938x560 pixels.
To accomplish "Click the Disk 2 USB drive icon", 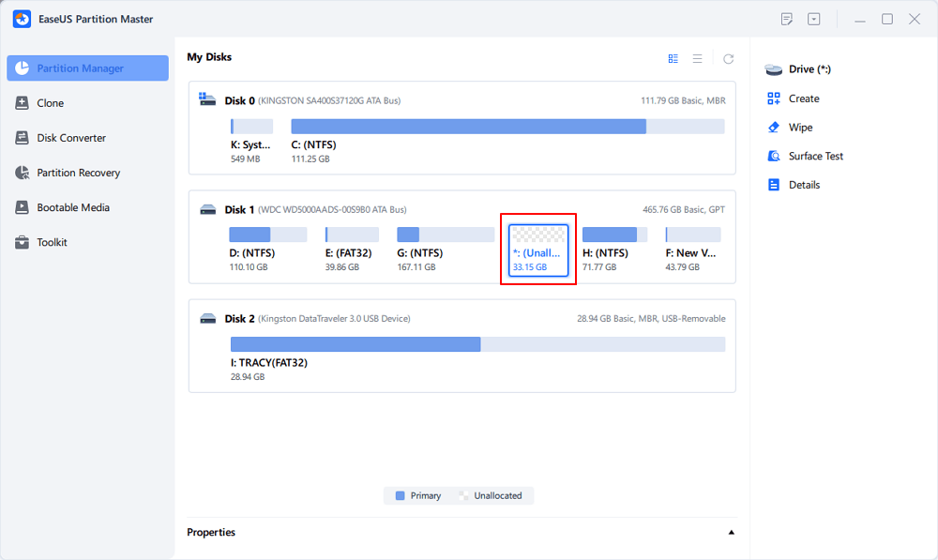I will coord(208,319).
